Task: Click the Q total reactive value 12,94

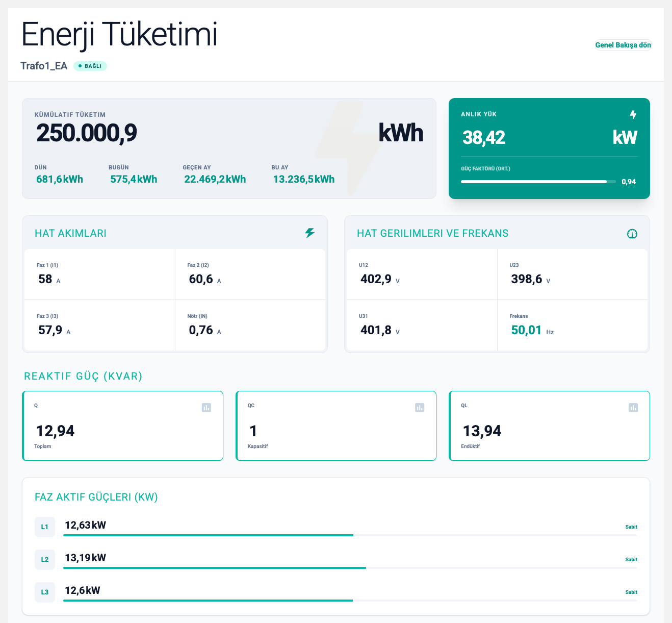Action: pyautogui.click(x=55, y=431)
